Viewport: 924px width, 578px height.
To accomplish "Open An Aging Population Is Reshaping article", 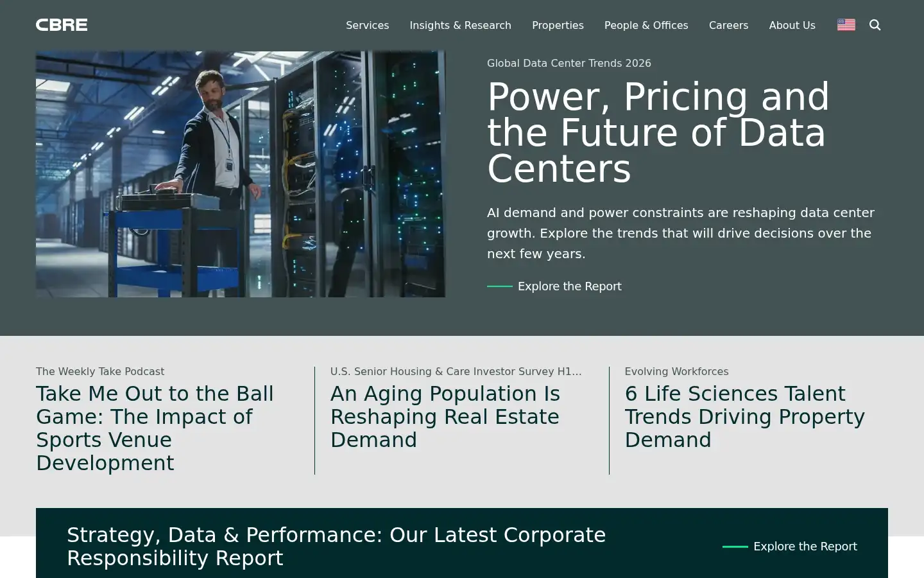I will pyautogui.click(x=445, y=416).
